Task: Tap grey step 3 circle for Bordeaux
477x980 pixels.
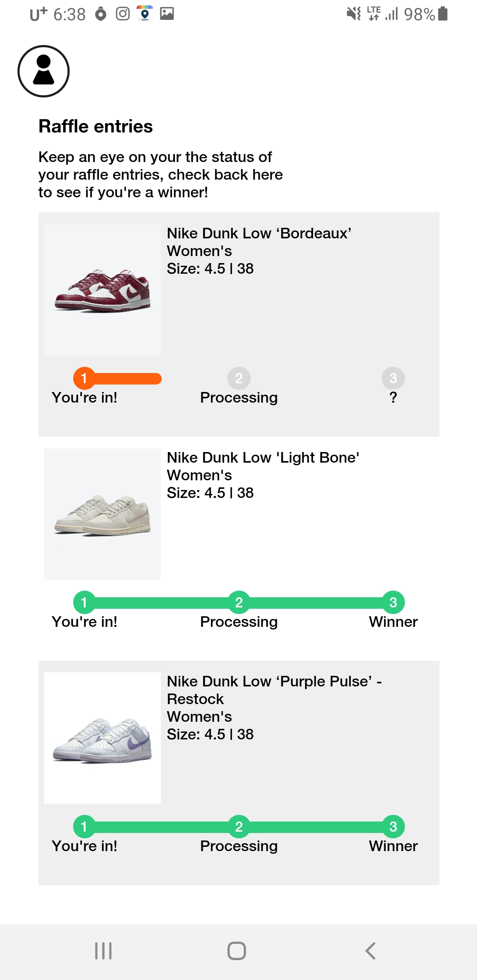Action: point(393,378)
